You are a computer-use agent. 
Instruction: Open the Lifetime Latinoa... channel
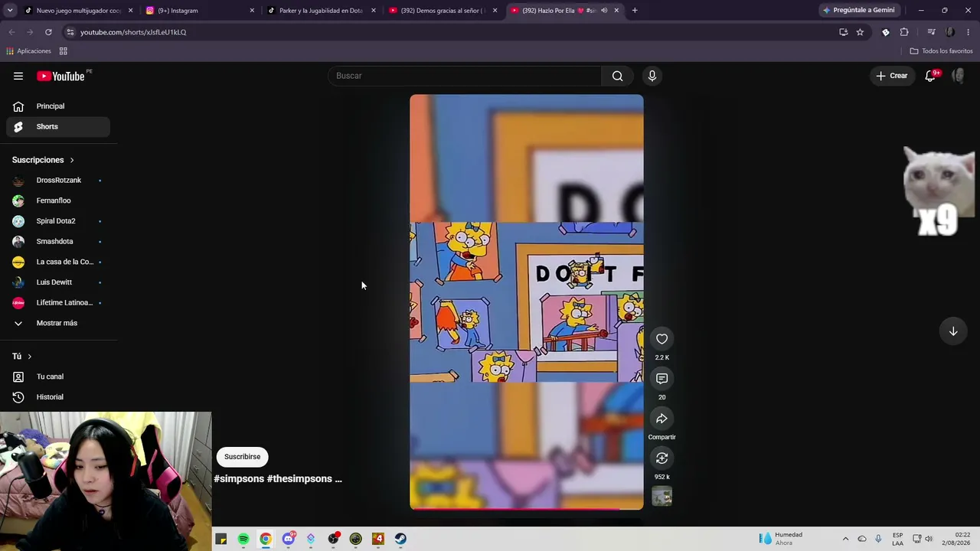pos(57,303)
